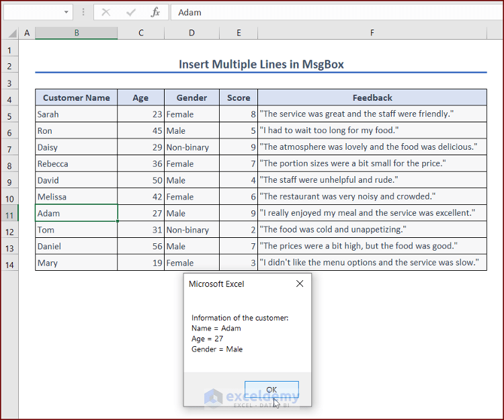The width and height of the screenshot is (504, 420).
Task: Click the formula bar Cancel (X) icon
Action: click(106, 13)
